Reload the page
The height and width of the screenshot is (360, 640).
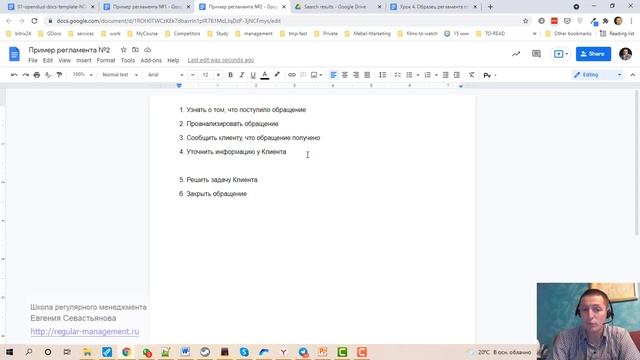click(x=34, y=21)
